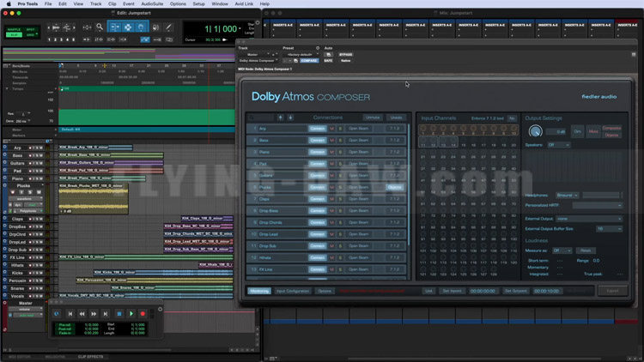644x362 pixels.
Task: Open the Headphones Binaural dropdown
Action: pos(568,196)
